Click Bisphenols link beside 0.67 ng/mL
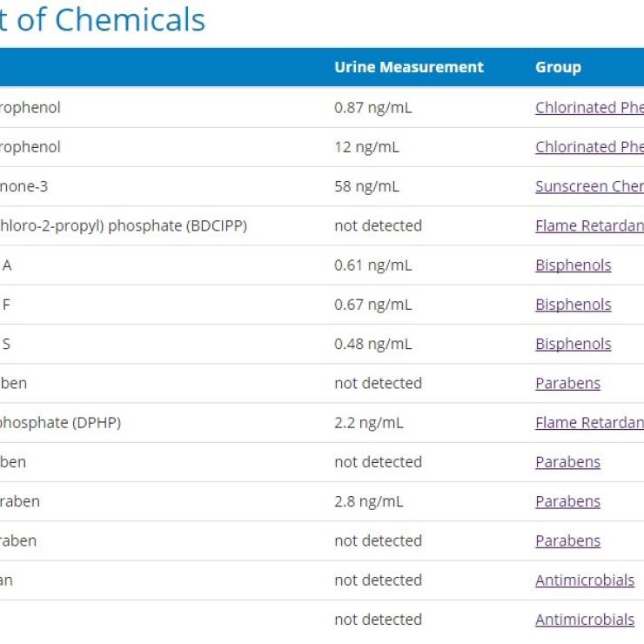Viewport: 644px width, 644px height. click(x=573, y=305)
